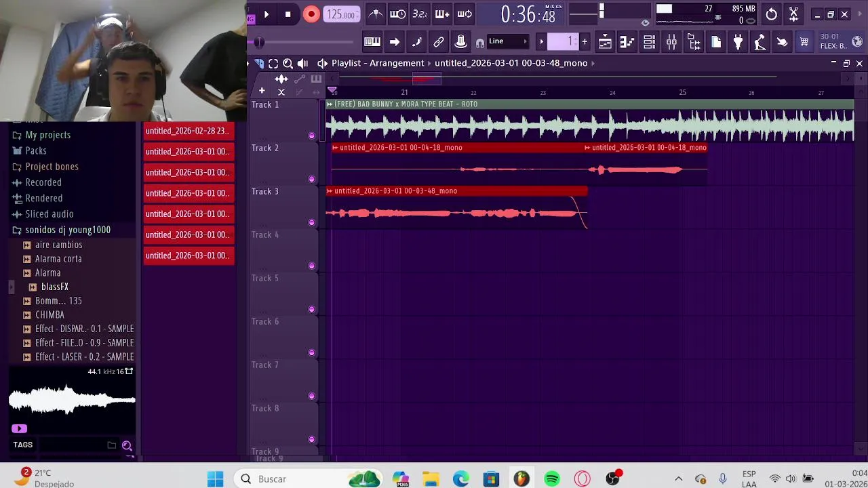Open the Browser view icon
The width and height of the screenshot is (868, 488).
point(694,42)
